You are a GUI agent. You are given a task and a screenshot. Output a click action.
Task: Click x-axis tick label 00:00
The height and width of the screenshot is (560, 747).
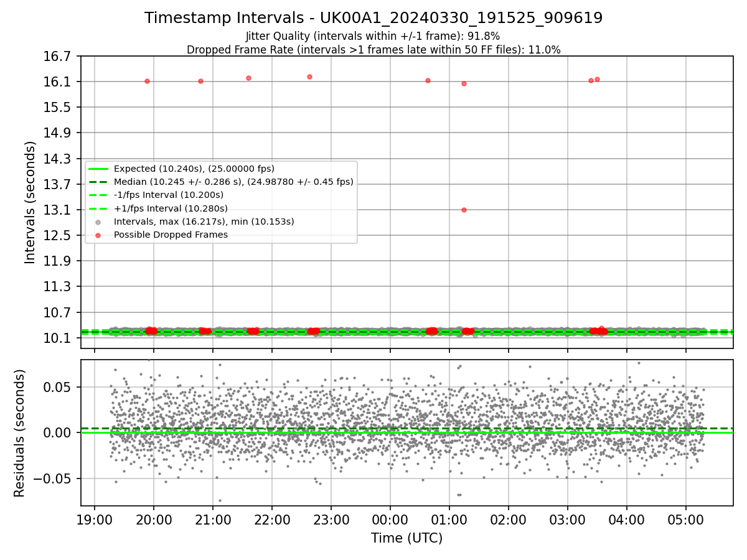pyautogui.click(x=390, y=521)
